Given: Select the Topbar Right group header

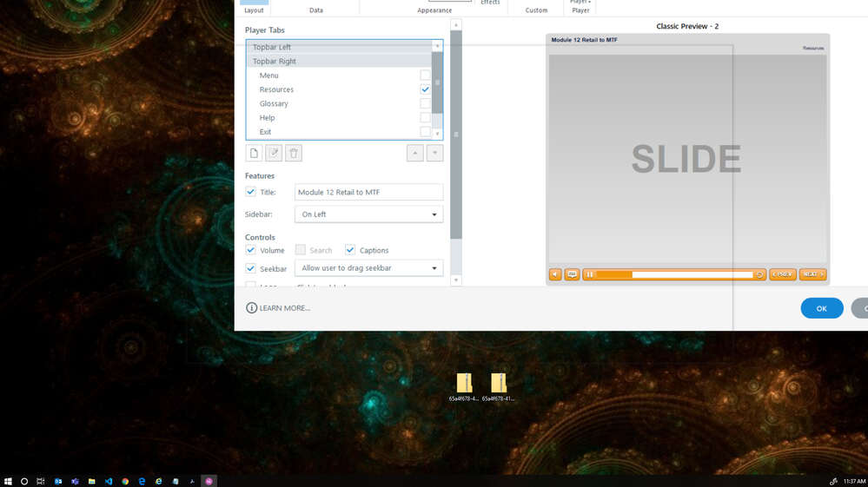Looking at the screenshot, I should click(x=339, y=62).
